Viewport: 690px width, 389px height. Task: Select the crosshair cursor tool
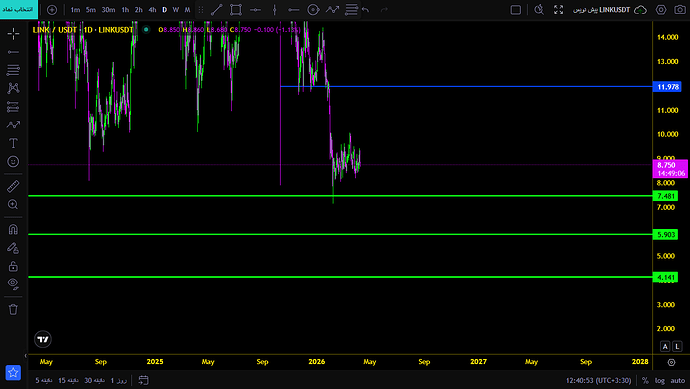[x=13, y=34]
